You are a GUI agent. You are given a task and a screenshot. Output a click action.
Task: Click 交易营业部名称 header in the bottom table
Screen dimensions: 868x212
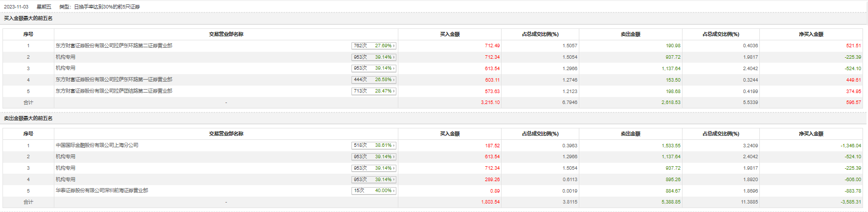point(226,134)
